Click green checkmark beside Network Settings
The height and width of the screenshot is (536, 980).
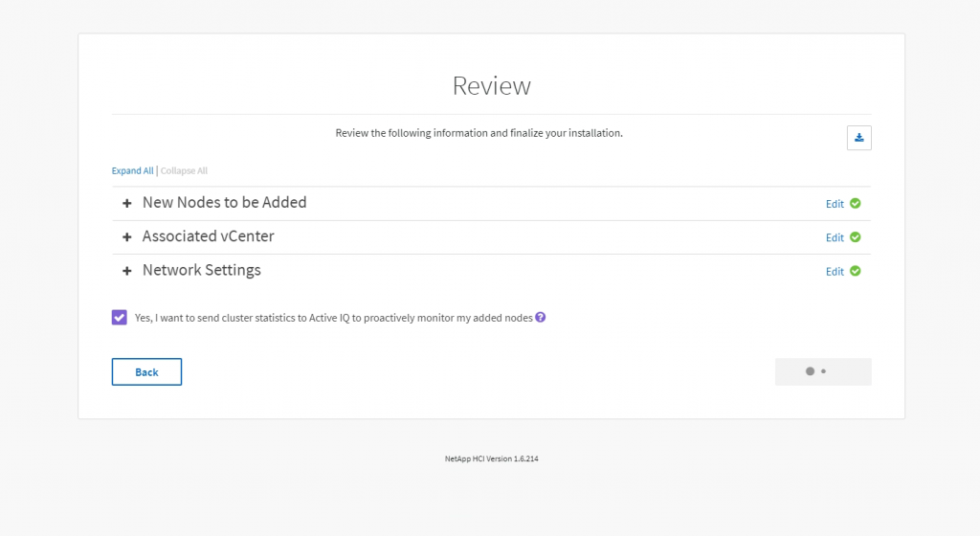(855, 271)
